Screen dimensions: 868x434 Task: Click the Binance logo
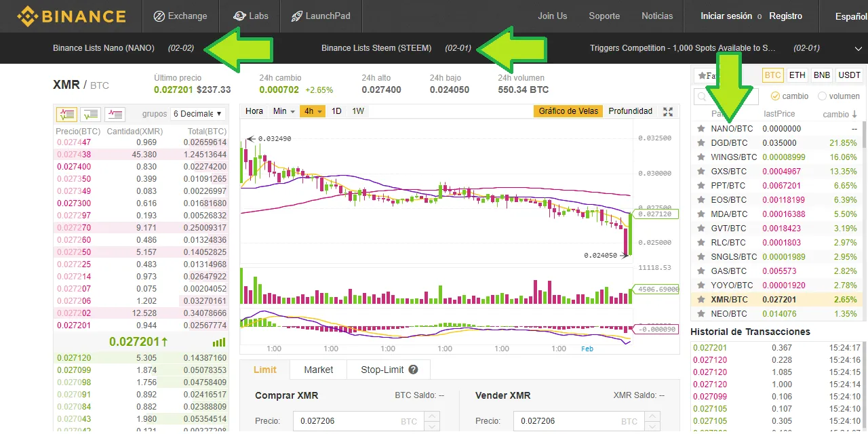tap(71, 16)
